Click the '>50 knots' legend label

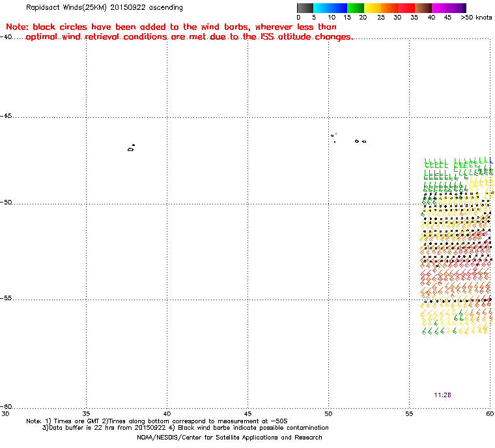(476, 18)
